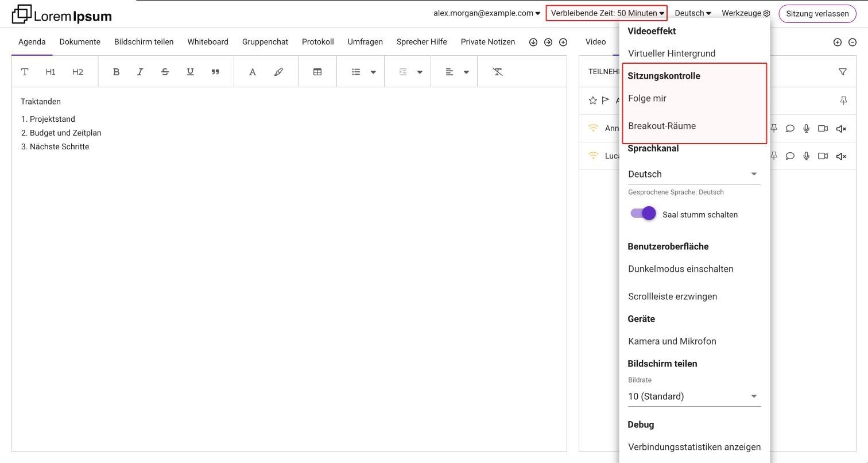This screenshot has height=463, width=868.
Task: Click the speaker mute icon in Luca's row
Action: pyautogui.click(x=841, y=156)
